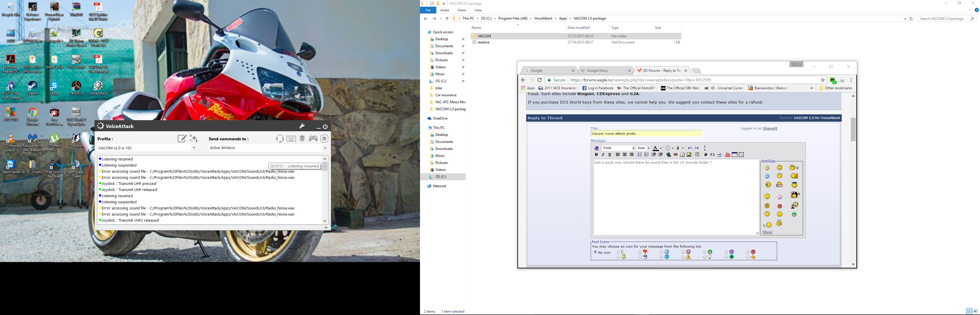Reload the Chrome page
This screenshot has width=980, height=315.
pyautogui.click(x=540, y=80)
